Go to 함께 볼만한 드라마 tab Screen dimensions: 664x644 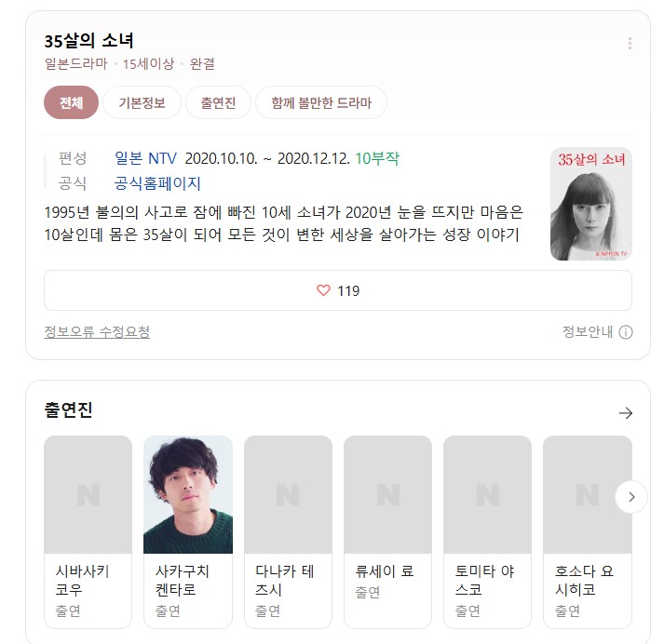(321, 102)
